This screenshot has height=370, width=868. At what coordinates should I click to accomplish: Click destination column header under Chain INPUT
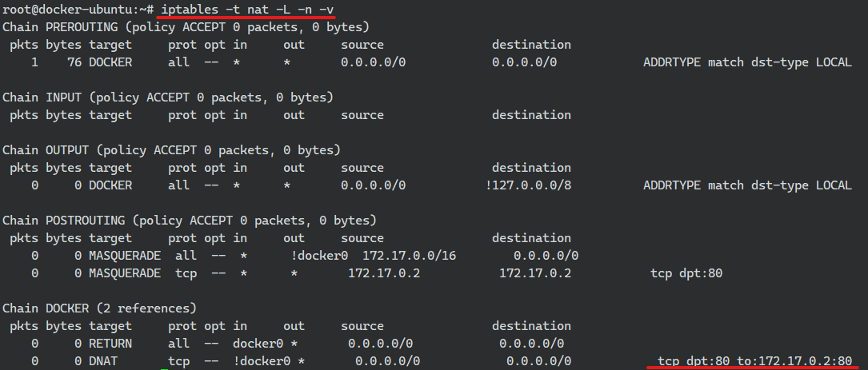point(531,114)
